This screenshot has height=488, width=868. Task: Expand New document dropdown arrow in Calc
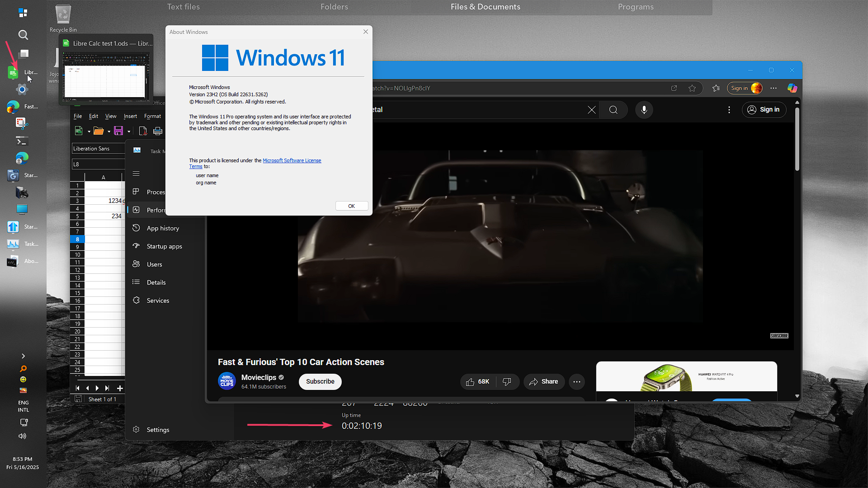click(89, 131)
